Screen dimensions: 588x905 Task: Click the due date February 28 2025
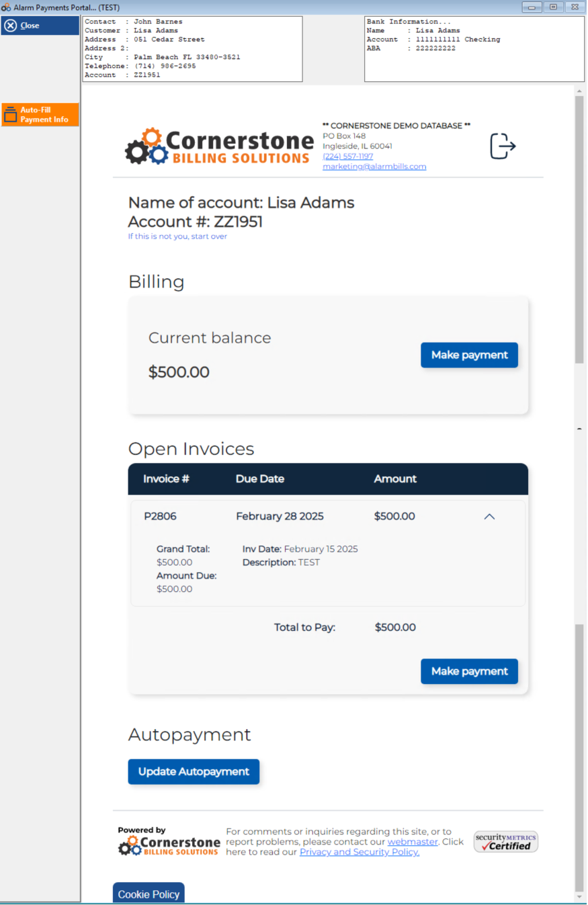coord(280,517)
